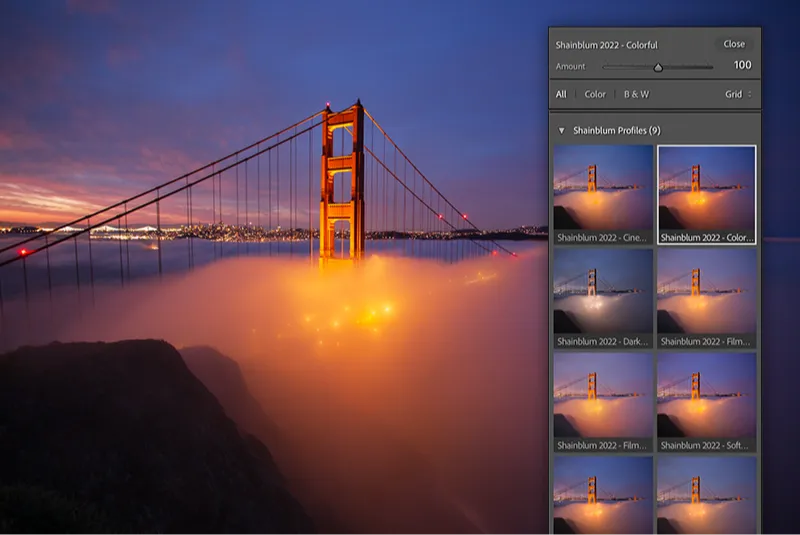
Task: Apply the Shainblum 2022 - Soft... profile thumbnail
Action: pos(707,402)
